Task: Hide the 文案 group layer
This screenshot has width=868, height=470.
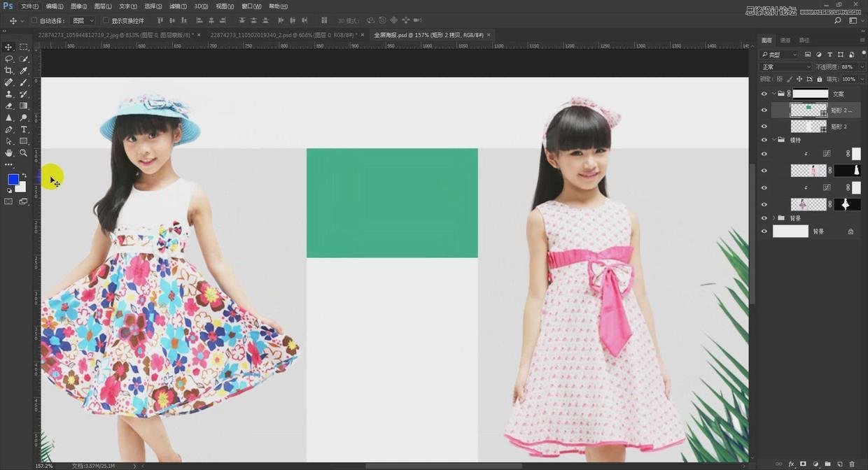Action: [764, 94]
